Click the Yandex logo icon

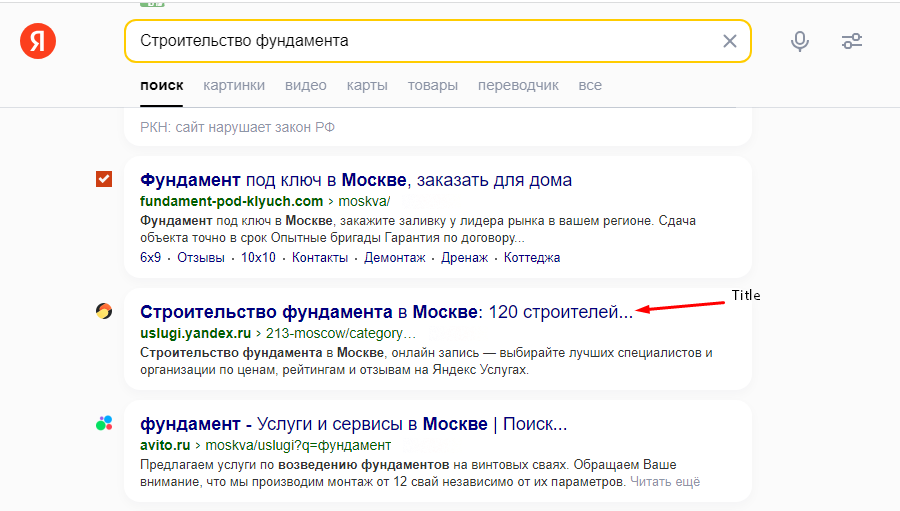point(38,41)
